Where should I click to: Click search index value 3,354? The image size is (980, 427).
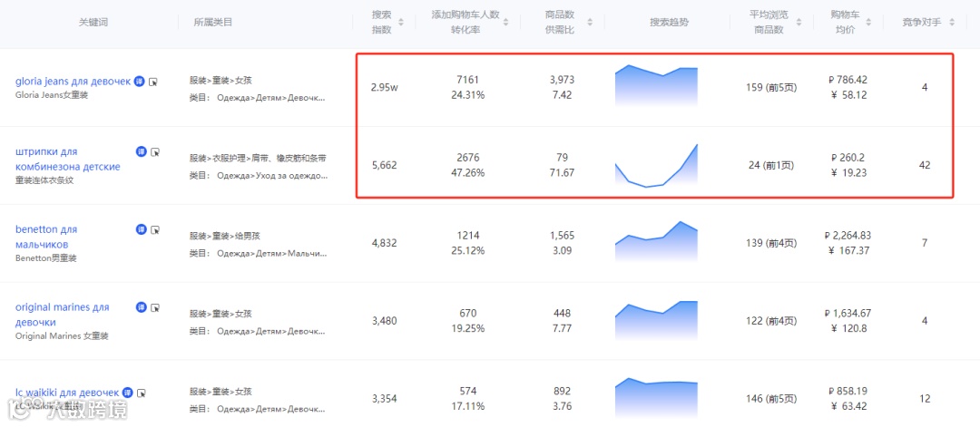(x=384, y=398)
